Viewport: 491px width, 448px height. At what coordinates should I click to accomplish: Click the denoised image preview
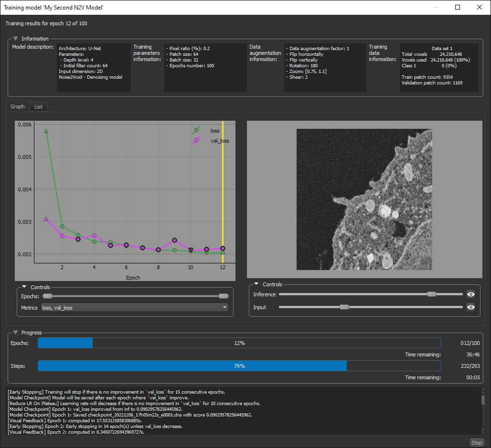pos(364,198)
